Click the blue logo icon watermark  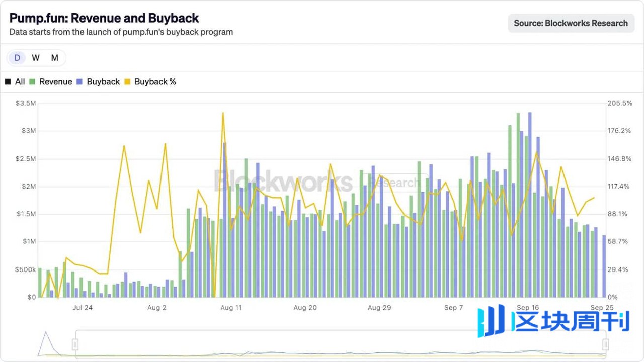(491, 320)
